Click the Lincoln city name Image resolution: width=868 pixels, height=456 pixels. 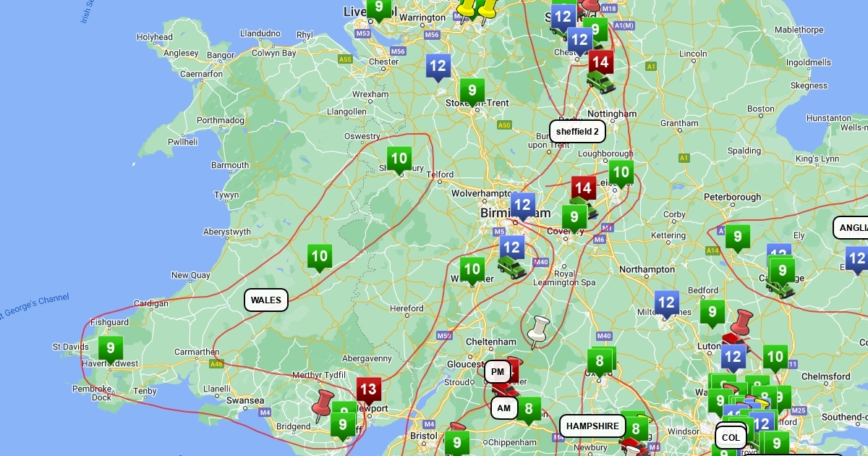694,54
